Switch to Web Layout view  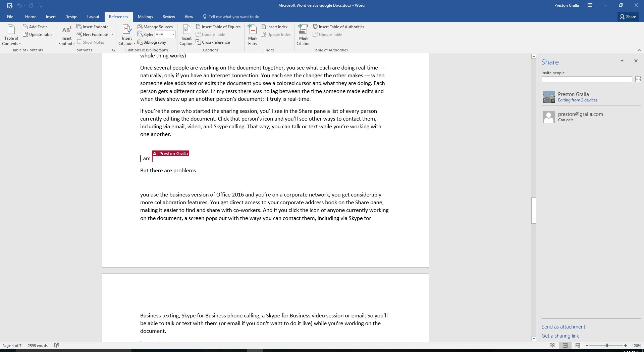pos(578,345)
